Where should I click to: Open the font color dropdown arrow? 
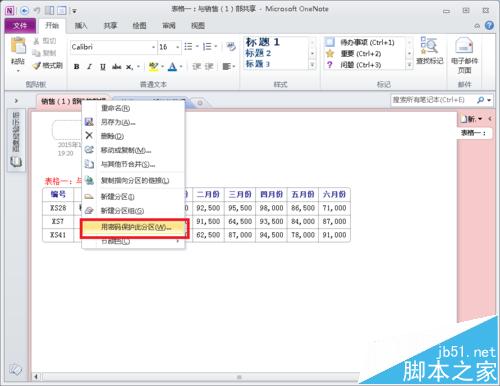point(181,67)
